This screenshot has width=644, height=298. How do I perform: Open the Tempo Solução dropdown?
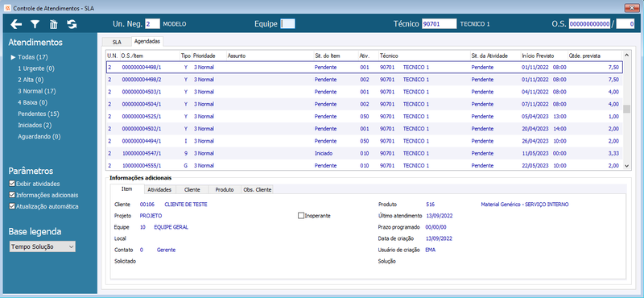click(x=42, y=246)
